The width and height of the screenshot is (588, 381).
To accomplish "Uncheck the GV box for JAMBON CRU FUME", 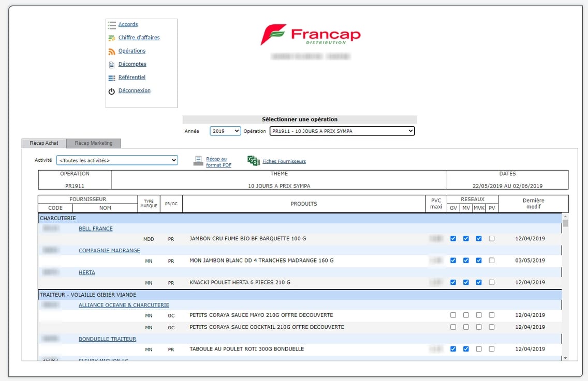I will click(453, 239).
